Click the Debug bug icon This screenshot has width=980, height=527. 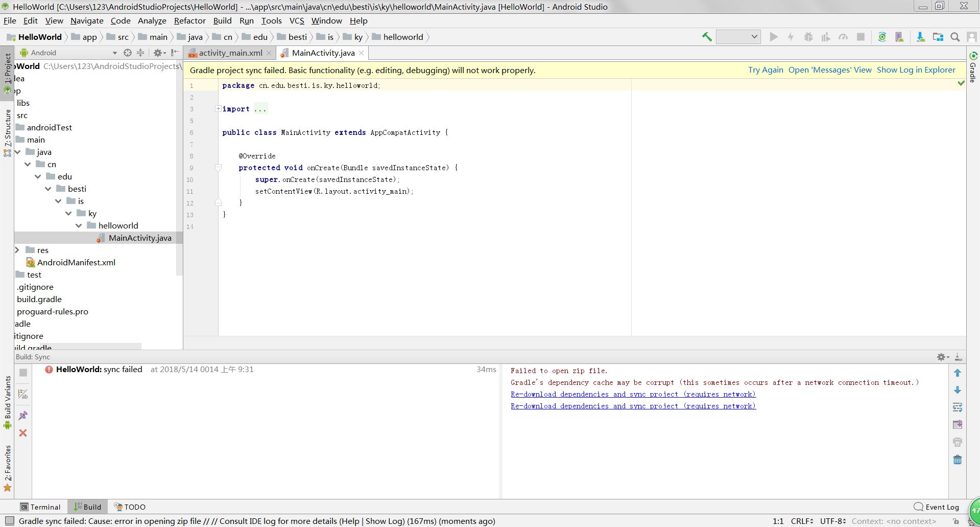click(x=808, y=37)
